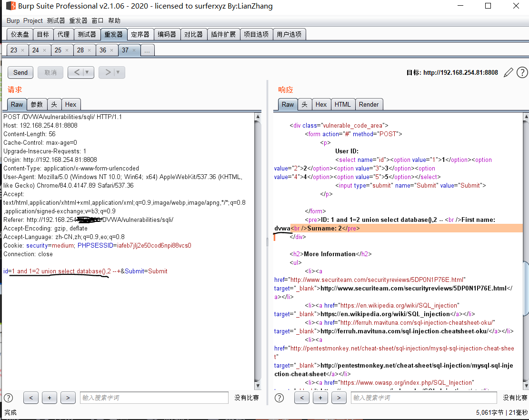Open the 测试器 menu in the menu bar

56,20
